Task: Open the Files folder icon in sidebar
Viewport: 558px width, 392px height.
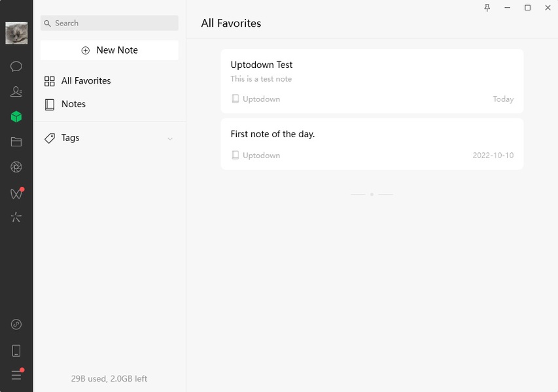Action: click(16, 142)
